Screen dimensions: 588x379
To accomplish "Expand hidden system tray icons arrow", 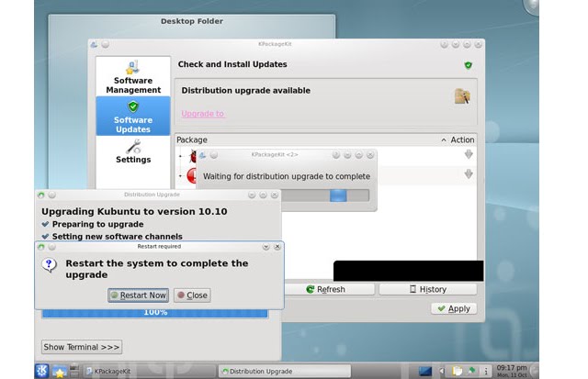I will pos(442,371).
